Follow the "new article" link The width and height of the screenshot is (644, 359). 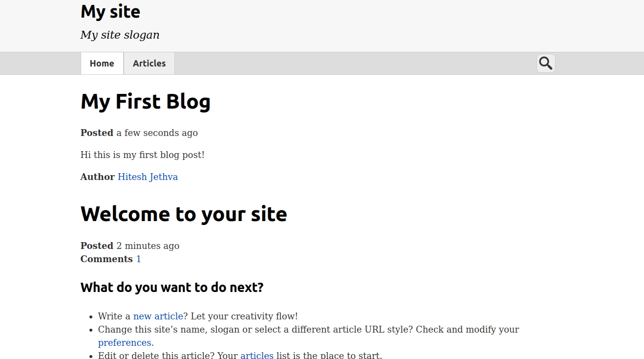tap(158, 316)
